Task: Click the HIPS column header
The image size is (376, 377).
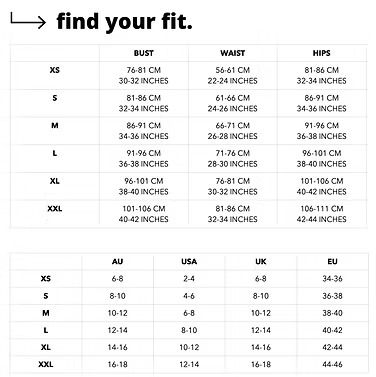Action: point(321,53)
